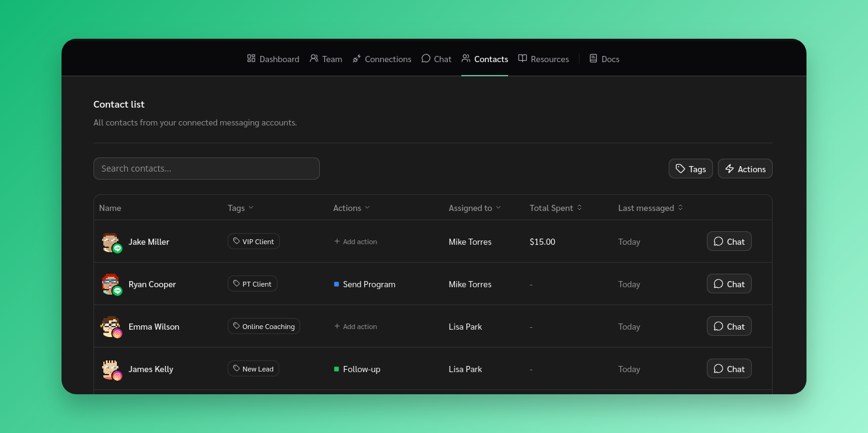Click the blue Send Program action marker

coord(336,284)
